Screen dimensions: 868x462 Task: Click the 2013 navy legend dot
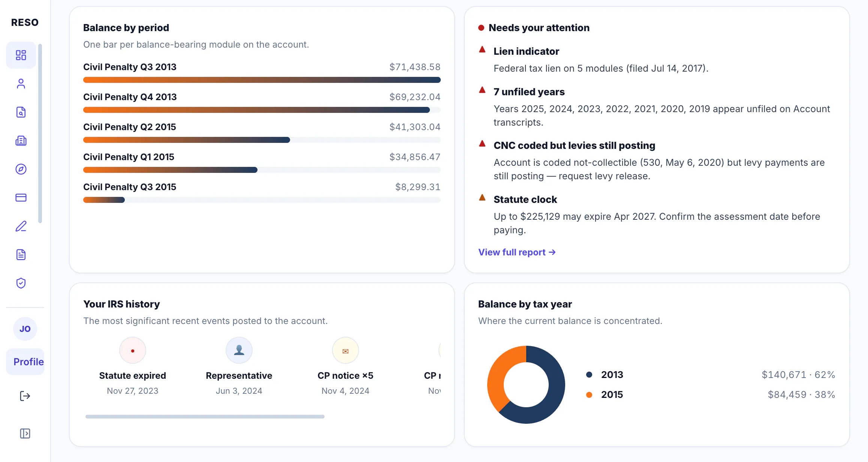tap(589, 375)
